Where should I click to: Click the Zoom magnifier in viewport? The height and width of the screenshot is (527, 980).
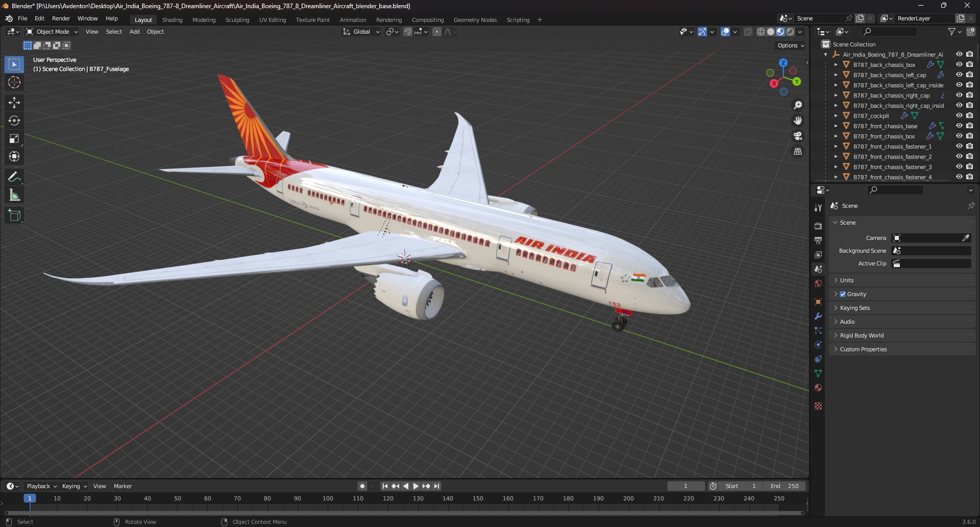click(x=797, y=105)
